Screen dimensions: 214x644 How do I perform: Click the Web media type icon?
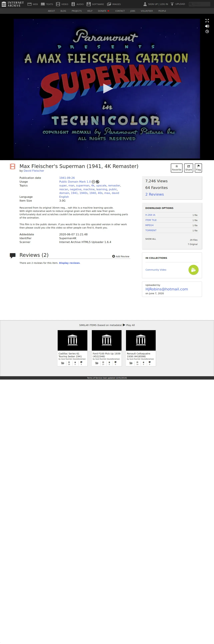29,4
